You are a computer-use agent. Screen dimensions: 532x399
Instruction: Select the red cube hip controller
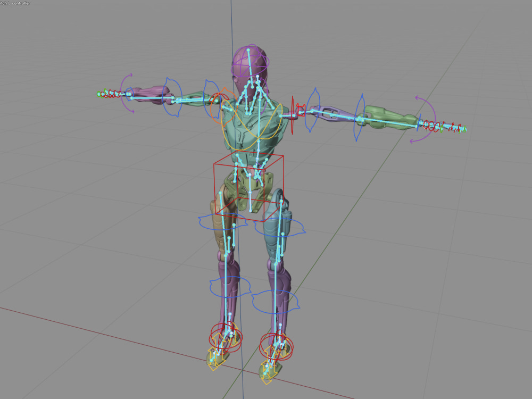click(x=248, y=187)
